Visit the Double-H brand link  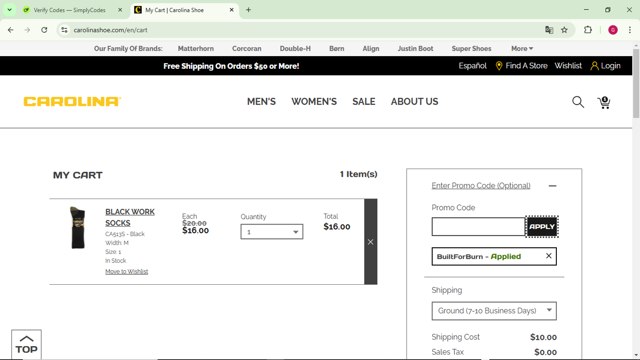coord(295,49)
